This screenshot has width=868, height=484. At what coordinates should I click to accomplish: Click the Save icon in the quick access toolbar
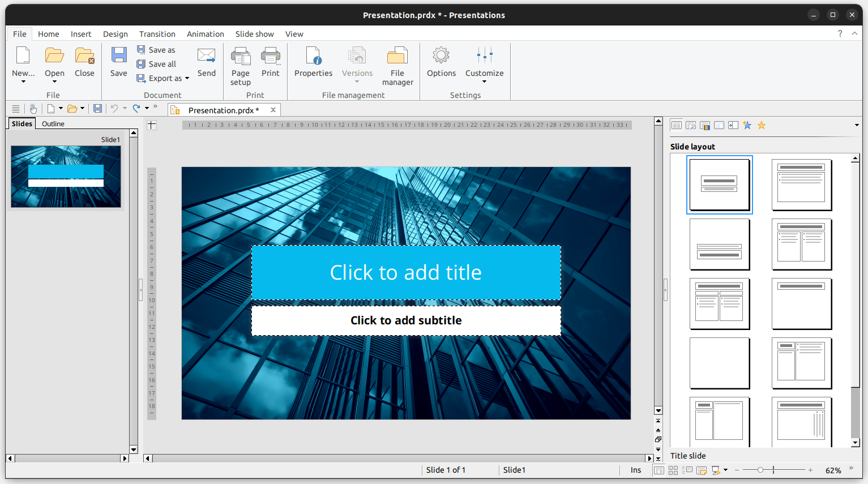pos(97,108)
